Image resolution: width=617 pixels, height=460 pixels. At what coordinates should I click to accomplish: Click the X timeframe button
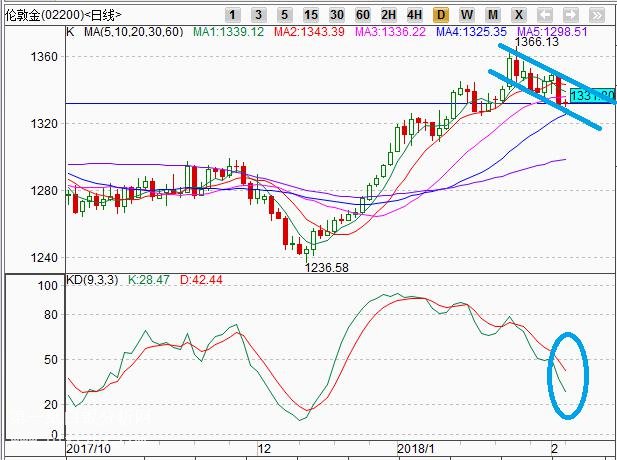pyautogui.click(x=519, y=15)
